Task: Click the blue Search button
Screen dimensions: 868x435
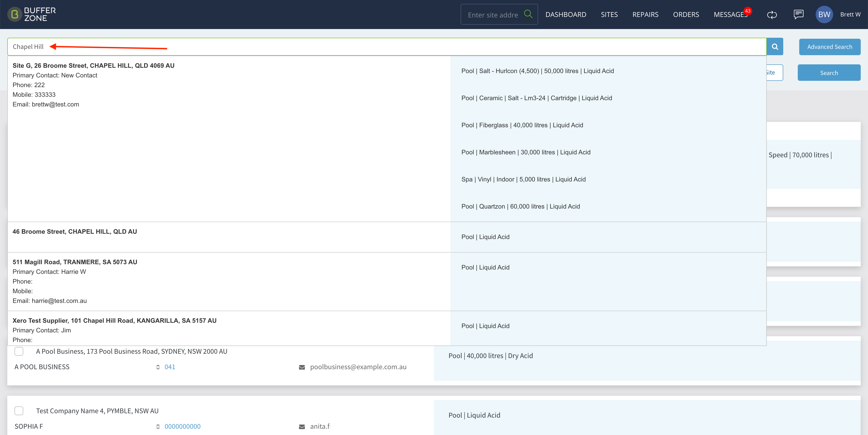Action: (x=829, y=73)
